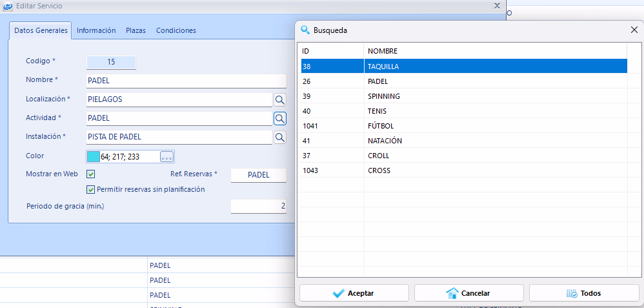Viewport: 644px width, 308px height.
Task: Click the Editar Servicio app icon
Action: pyautogui.click(x=8, y=5)
